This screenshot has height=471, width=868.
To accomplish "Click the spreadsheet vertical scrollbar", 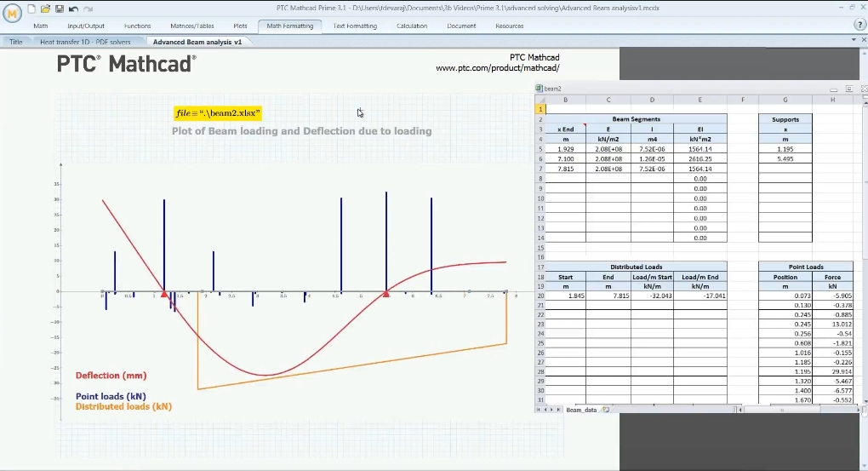I will tap(865, 250).
